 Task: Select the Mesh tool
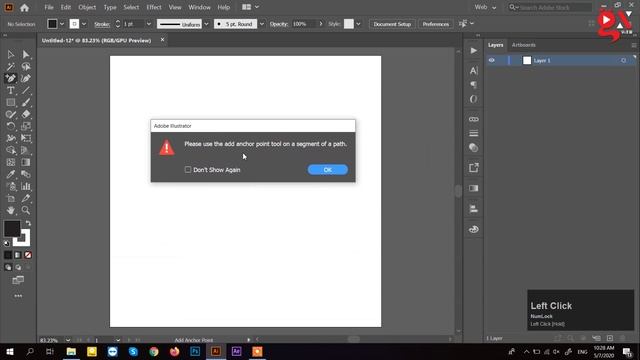pos(11,162)
